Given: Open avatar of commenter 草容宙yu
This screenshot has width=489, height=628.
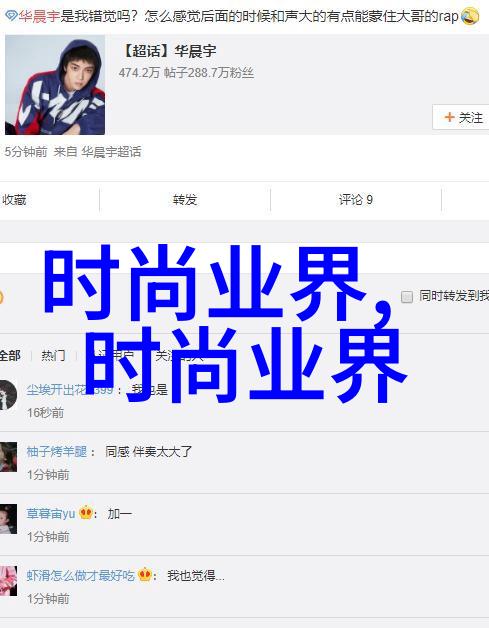Looking at the screenshot, I should (8, 519).
